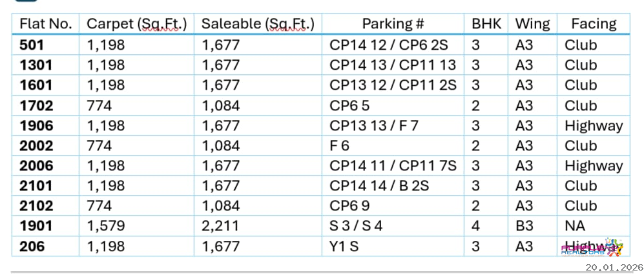Select flat number 1901 cell
This screenshot has height=277, width=644.
tap(36, 226)
